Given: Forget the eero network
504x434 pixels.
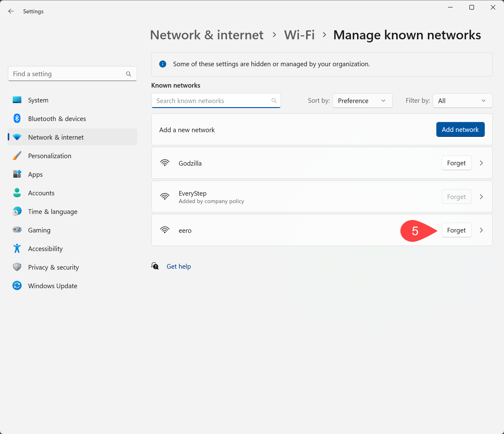Looking at the screenshot, I should coord(456,230).
